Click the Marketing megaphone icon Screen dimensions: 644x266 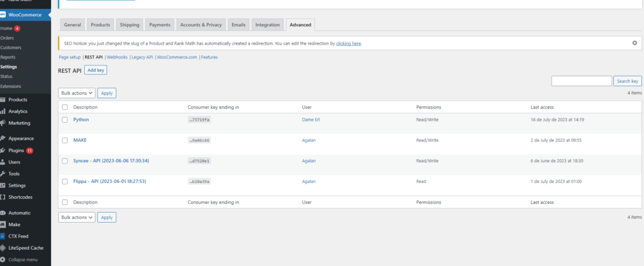(3, 123)
